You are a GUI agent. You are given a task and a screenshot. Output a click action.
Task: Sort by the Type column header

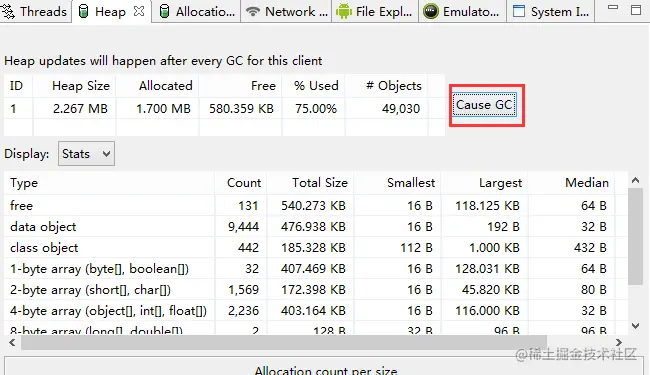click(109, 183)
